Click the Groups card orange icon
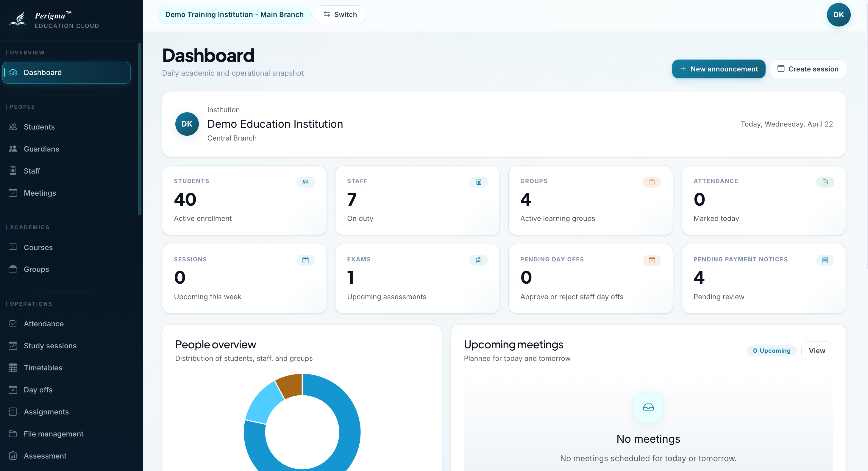868x471 pixels. (x=652, y=182)
